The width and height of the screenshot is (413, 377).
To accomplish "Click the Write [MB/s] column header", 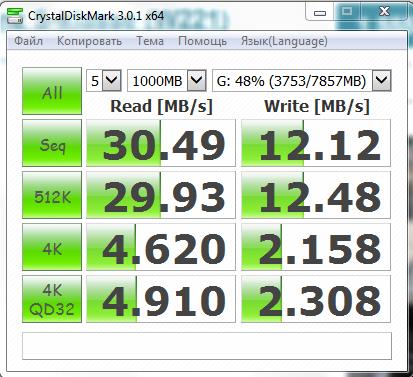I will click(317, 107).
